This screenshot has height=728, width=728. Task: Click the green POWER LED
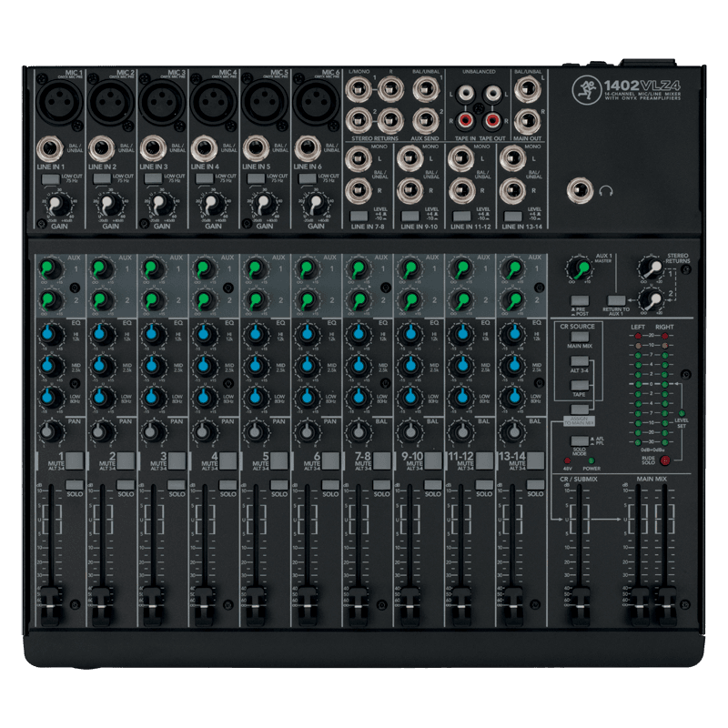[591, 461]
